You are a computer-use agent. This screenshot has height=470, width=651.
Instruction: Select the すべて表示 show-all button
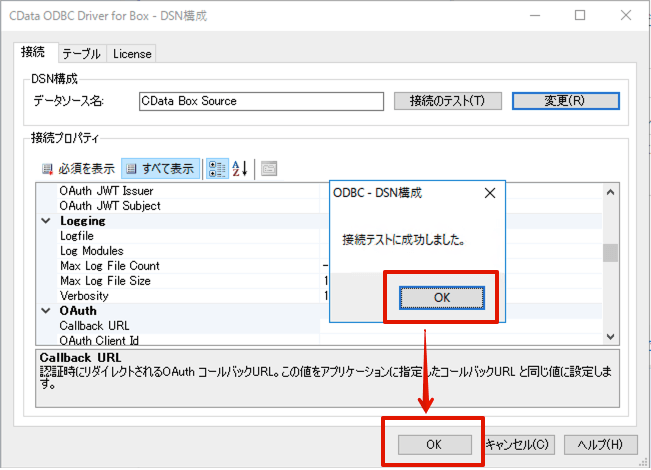coord(160,169)
